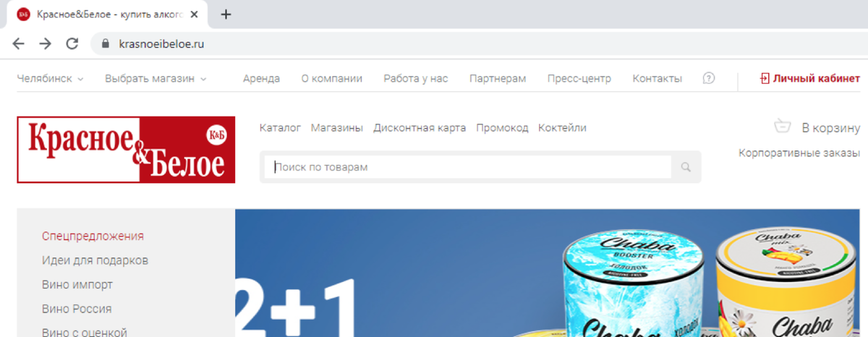Click the question mark help icon
Screen dimensions: 868x337
(709, 78)
